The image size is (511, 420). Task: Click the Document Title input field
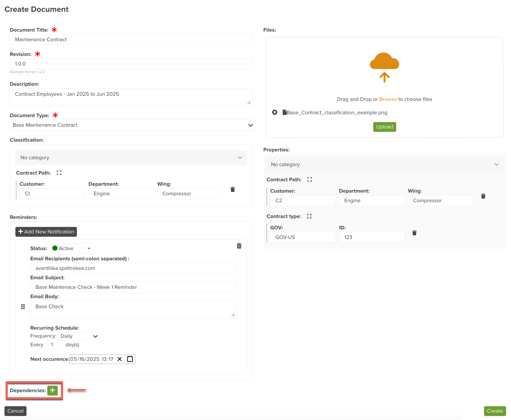click(131, 39)
